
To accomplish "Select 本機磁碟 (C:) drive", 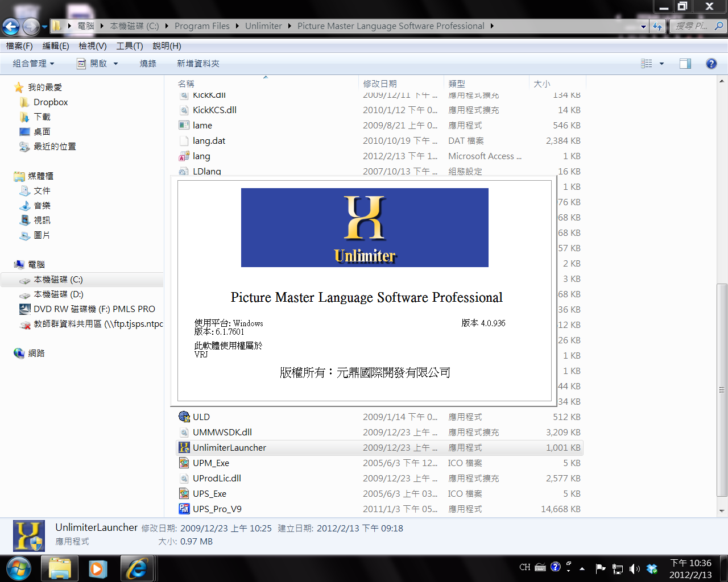I will pyautogui.click(x=82, y=280).
